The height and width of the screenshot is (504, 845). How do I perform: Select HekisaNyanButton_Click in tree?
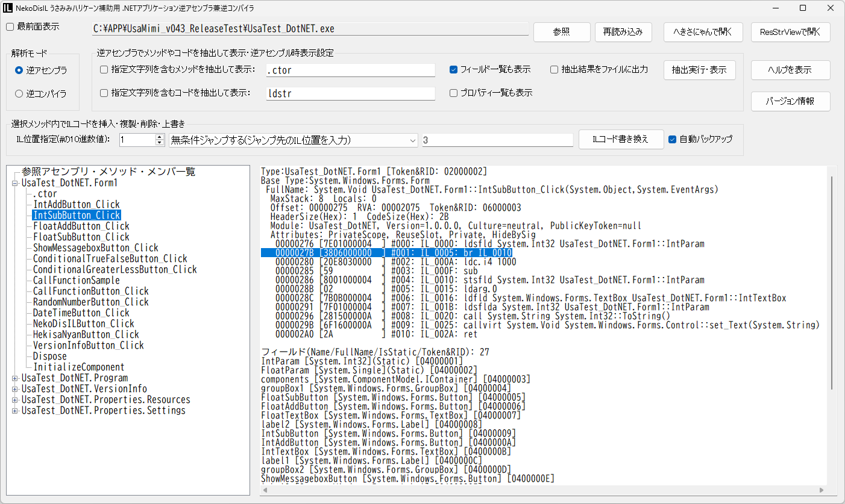[86, 335]
